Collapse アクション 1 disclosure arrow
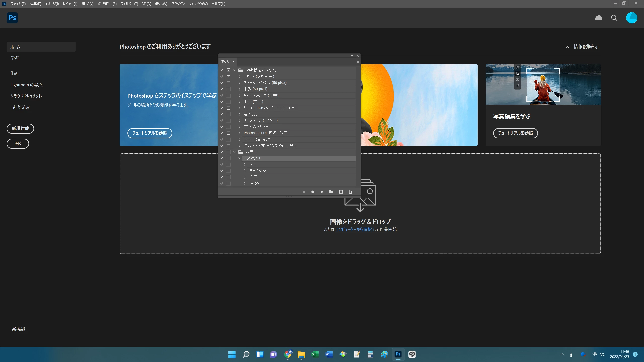 pos(239,158)
